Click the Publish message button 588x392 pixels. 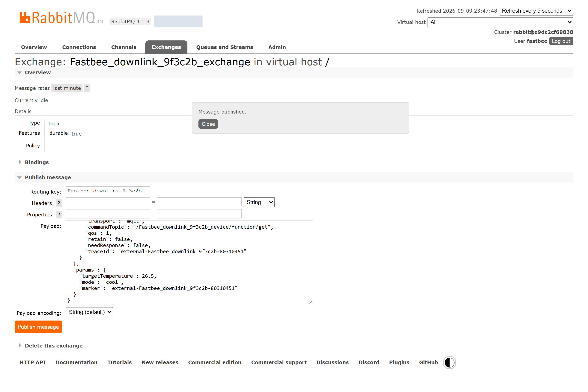[38, 327]
